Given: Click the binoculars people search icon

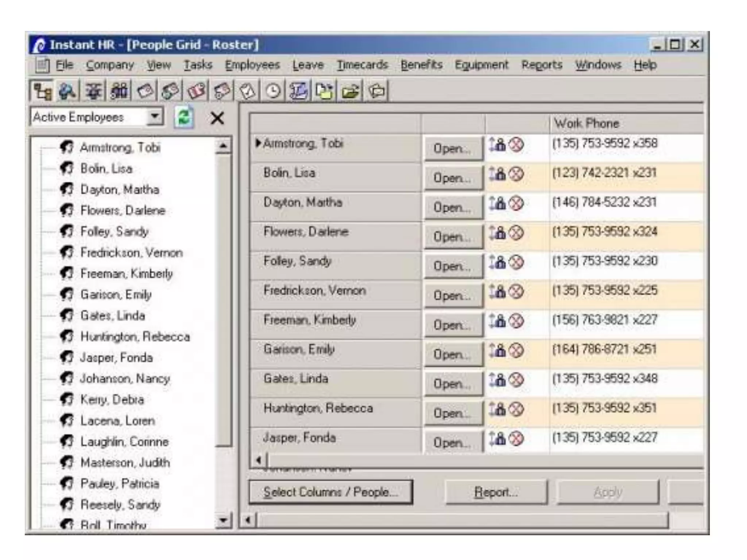Looking at the screenshot, I should point(119,91).
